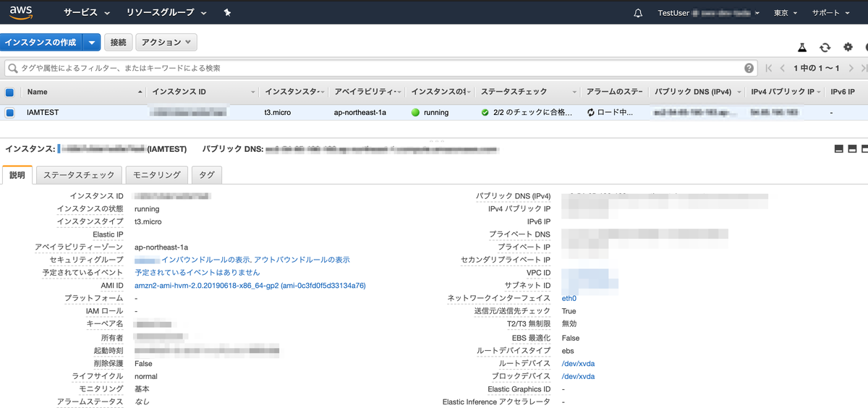Viewport: 868px width, 408px height.
Task: Toggle the IAMTEST row checkbox
Action: coord(10,113)
